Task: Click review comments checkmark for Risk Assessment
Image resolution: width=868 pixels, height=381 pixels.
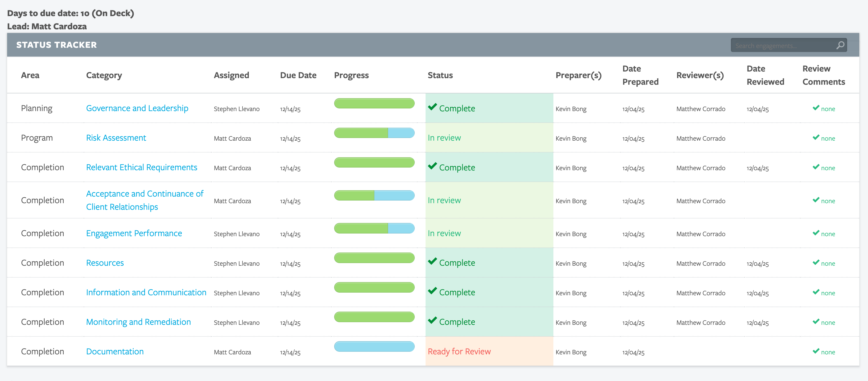Action: 816,137
